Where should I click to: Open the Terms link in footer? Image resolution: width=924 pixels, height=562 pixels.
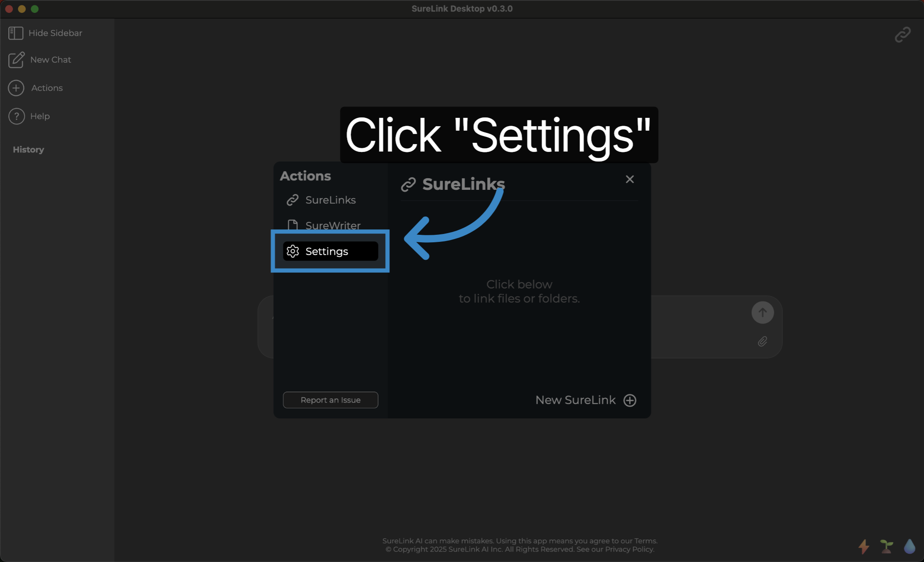click(645, 541)
